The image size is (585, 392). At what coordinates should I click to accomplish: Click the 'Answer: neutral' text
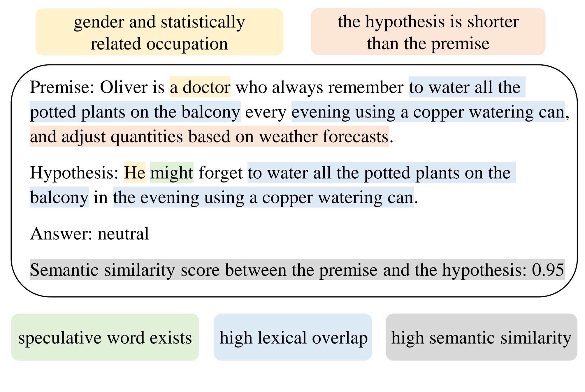[x=89, y=233]
